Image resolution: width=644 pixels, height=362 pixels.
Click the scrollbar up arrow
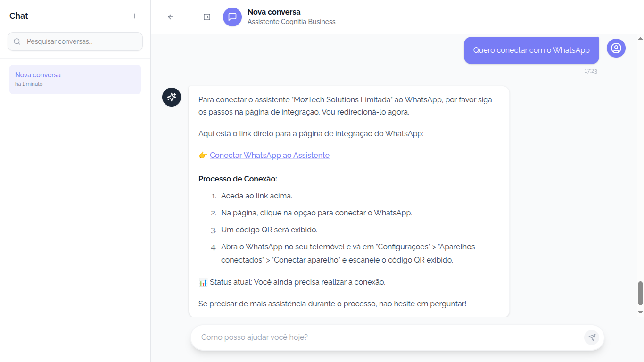(x=640, y=38)
